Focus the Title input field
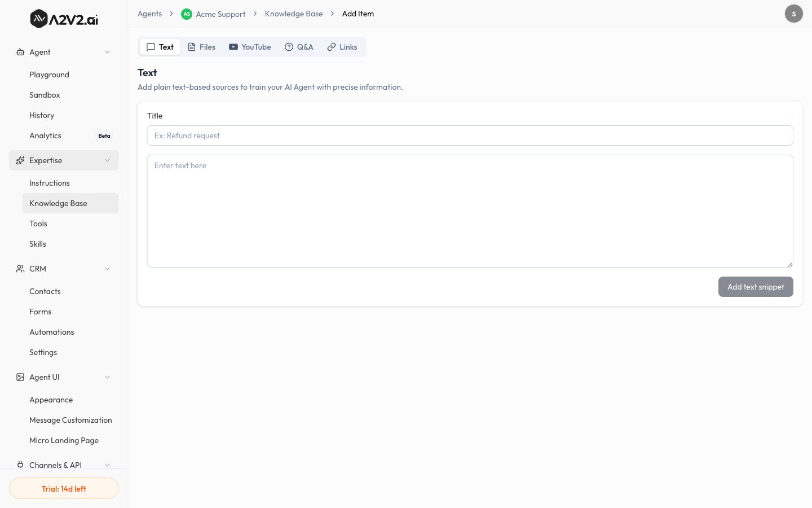 [x=470, y=135]
